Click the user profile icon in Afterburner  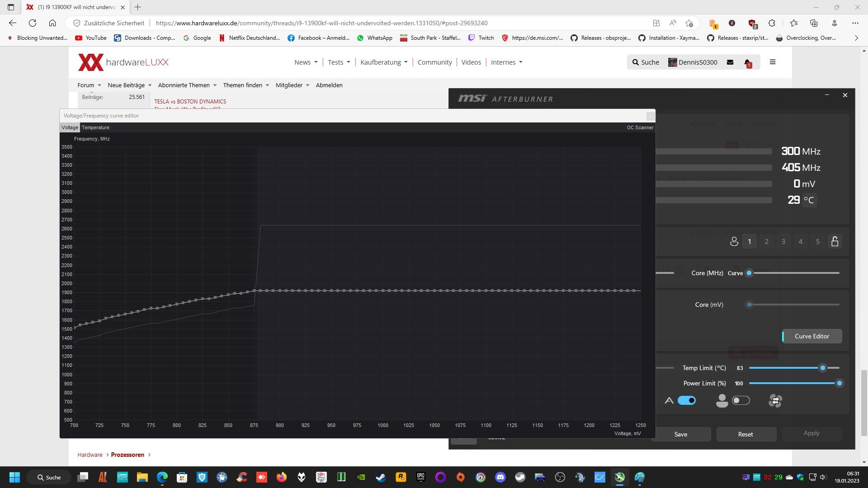(734, 241)
